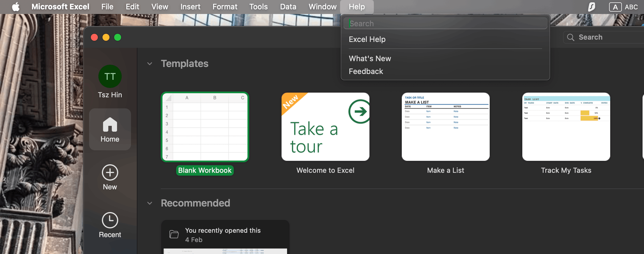Open the Format menu
Image resolution: width=644 pixels, height=254 pixels.
(x=225, y=7)
